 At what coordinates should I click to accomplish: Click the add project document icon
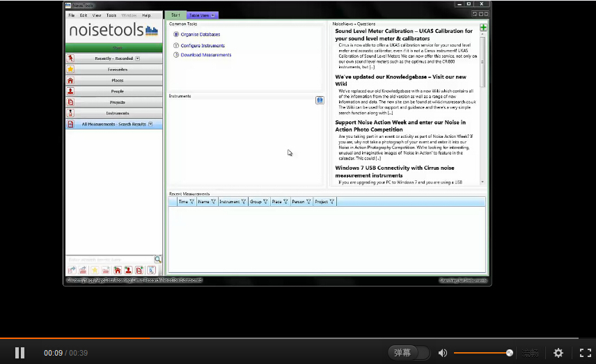click(139, 270)
